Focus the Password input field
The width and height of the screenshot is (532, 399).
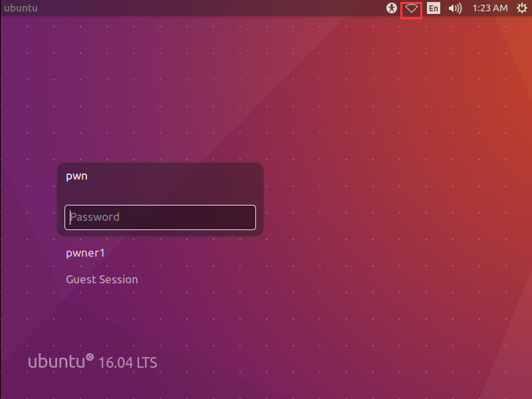[160, 217]
